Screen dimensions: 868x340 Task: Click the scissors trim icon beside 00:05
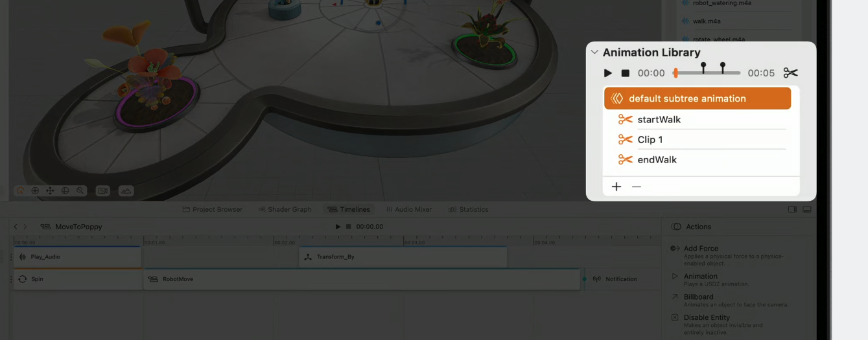click(x=790, y=73)
